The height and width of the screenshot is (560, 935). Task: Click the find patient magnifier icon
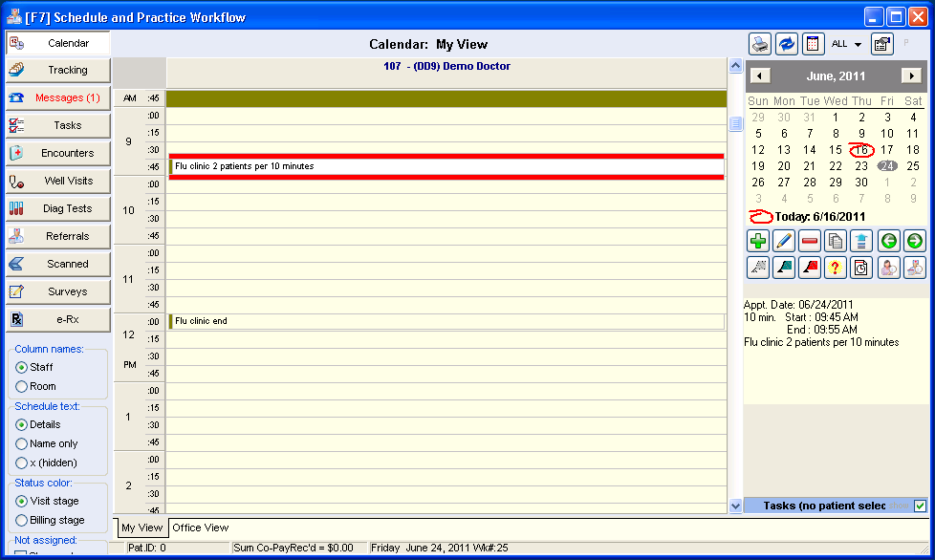tap(888, 268)
